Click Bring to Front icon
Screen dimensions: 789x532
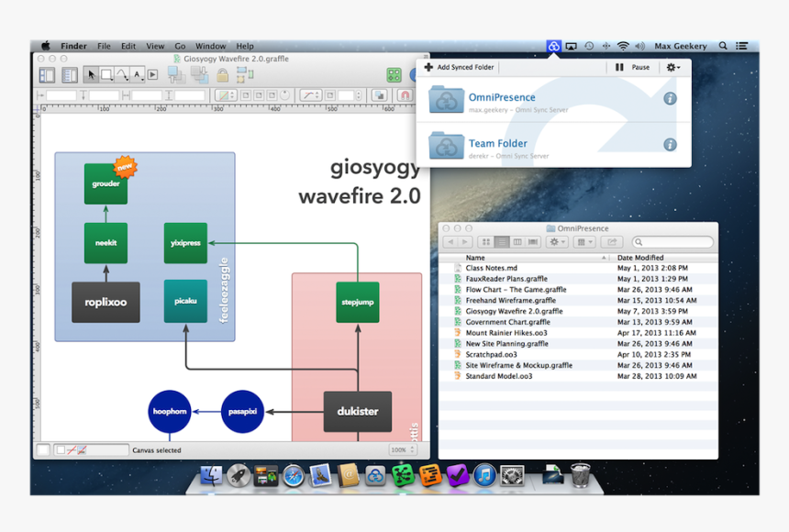[x=177, y=75]
